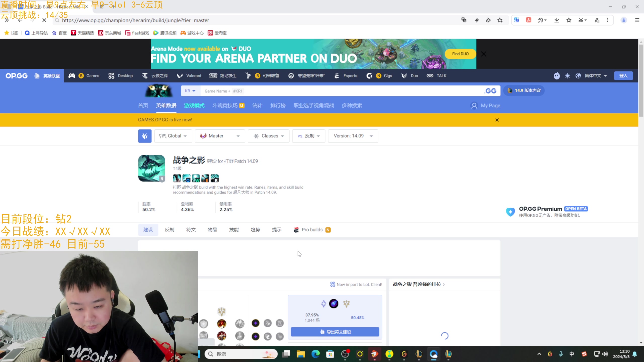Open the Global region dropdown
This screenshot has width=644, height=362.
(173, 136)
